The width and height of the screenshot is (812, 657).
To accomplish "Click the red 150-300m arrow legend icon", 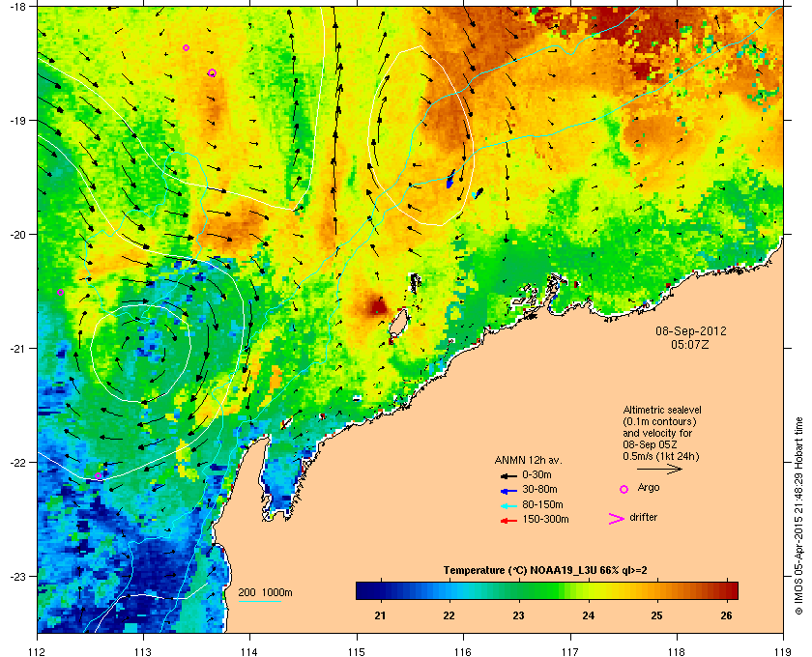I will [508, 521].
